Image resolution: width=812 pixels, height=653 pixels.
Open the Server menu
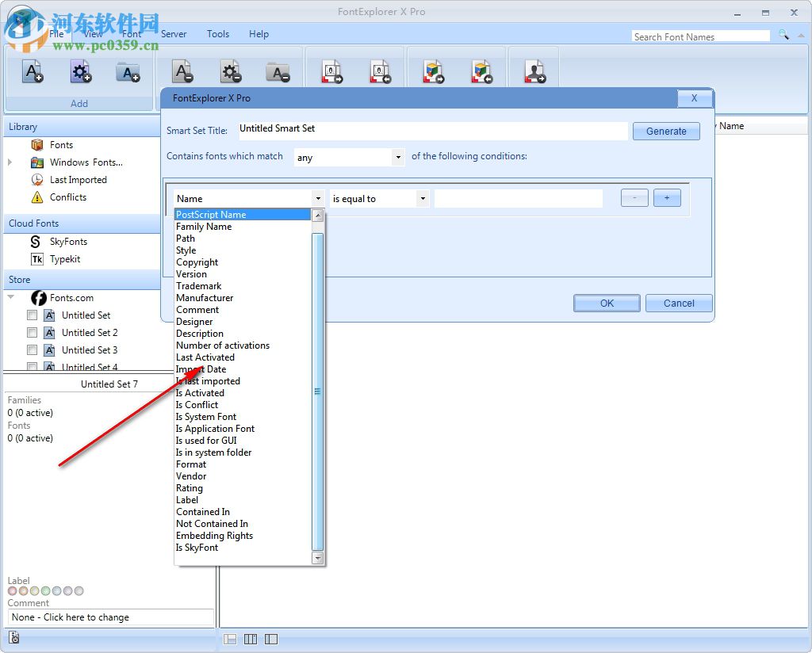(x=174, y=34)
